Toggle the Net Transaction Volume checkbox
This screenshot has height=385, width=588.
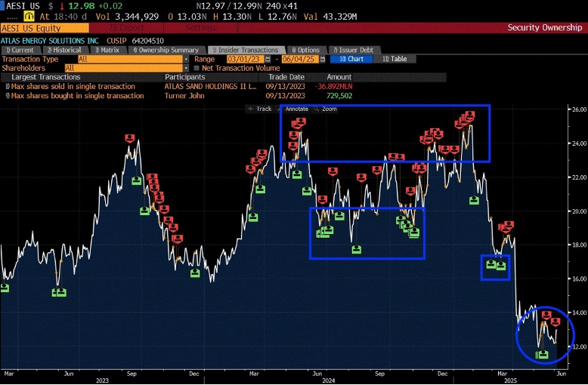point(197,68)
